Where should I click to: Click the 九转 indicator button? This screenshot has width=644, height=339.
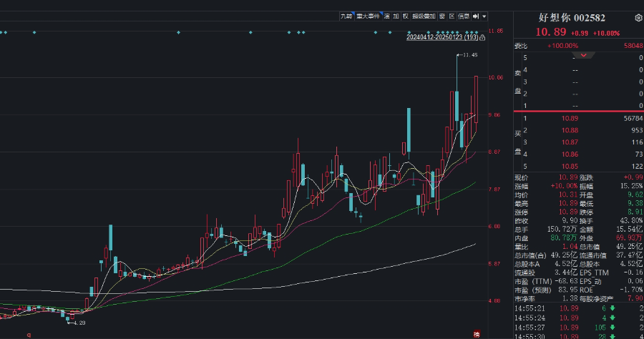(x=346, y=16)
